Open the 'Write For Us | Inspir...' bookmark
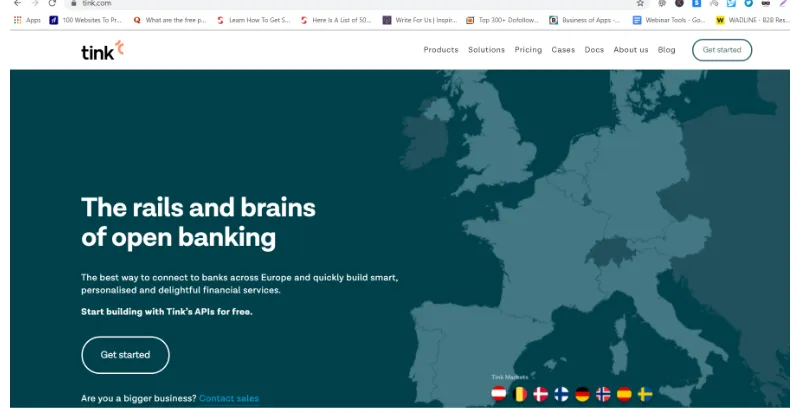Screen dimensions: 798x413 [420, 20]
